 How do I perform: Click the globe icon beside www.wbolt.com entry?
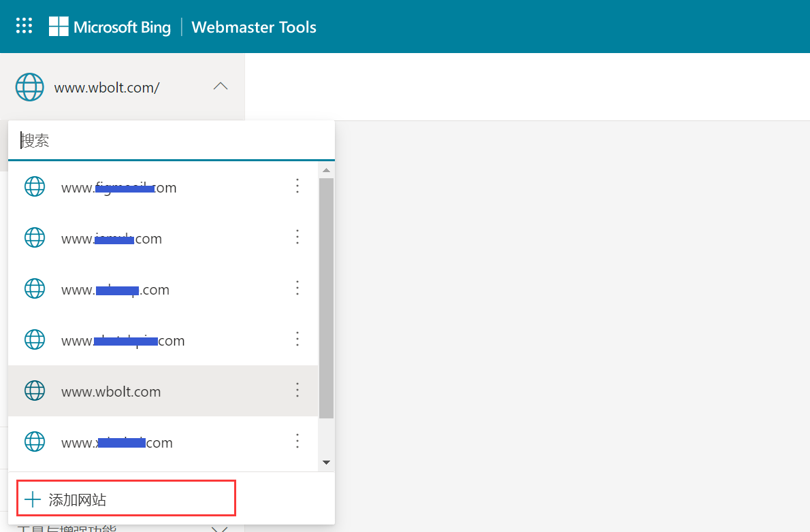point(35,390)
